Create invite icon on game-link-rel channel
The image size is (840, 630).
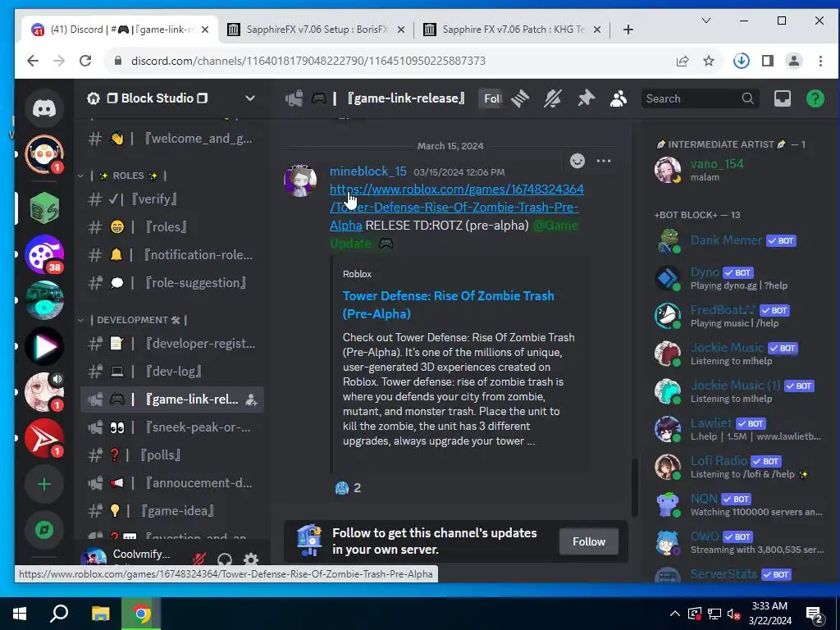coord(251,399)
